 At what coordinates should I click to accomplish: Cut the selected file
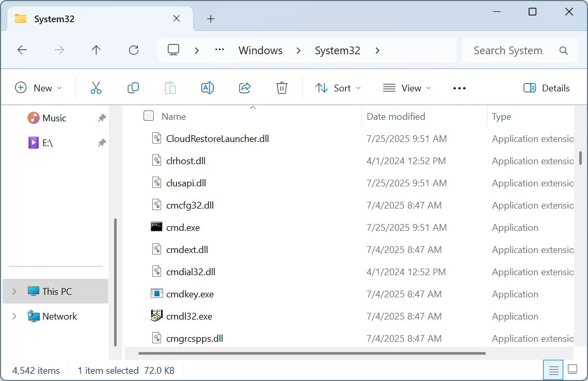pyautogui.click(x=96, y=88)
